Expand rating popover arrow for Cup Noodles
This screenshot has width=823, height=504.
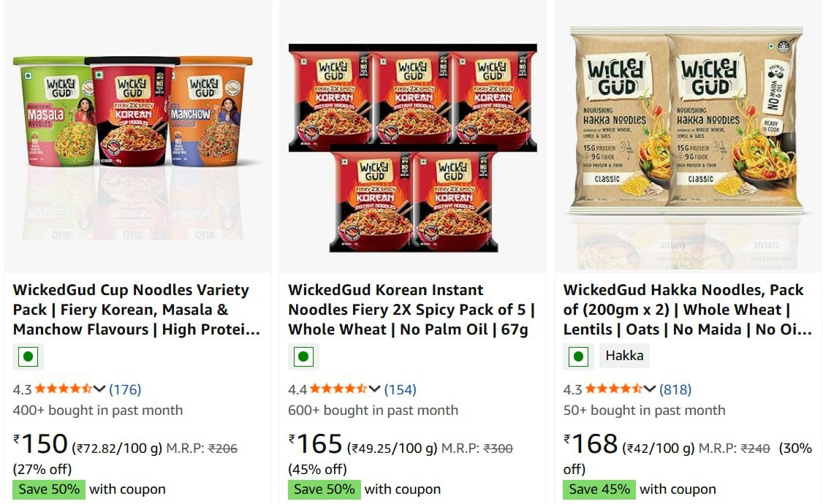click(99, 389)
